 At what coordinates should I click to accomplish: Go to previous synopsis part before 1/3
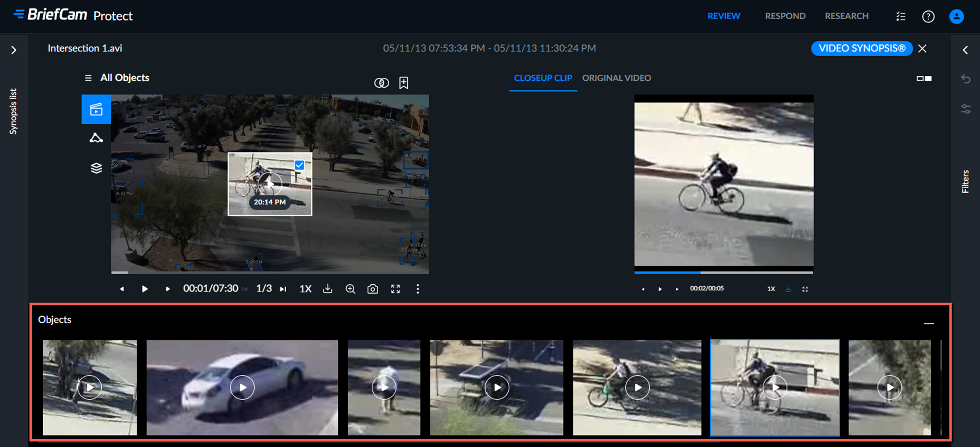245,289
